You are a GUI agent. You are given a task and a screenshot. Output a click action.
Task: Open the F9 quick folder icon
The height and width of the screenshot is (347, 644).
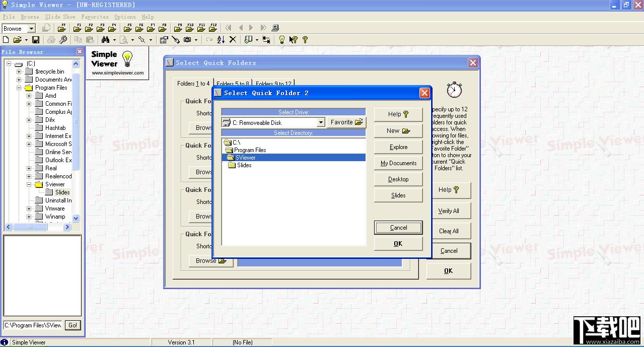coord(179,28)
